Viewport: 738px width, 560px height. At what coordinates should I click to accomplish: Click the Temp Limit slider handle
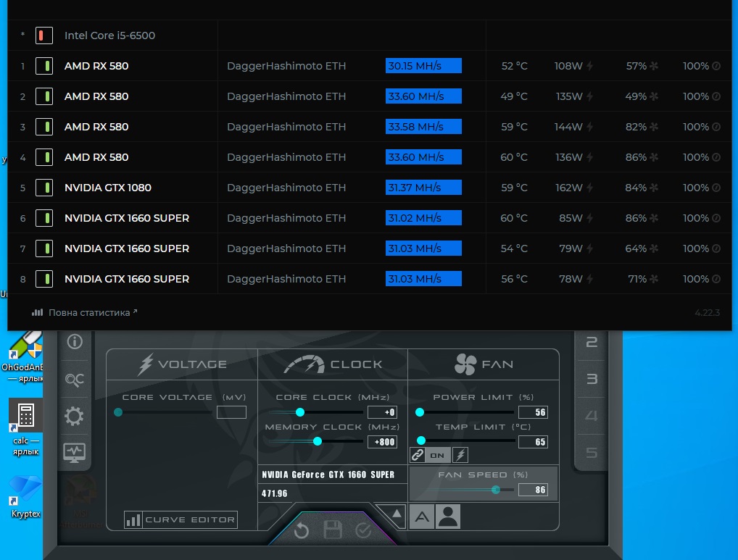421,440
